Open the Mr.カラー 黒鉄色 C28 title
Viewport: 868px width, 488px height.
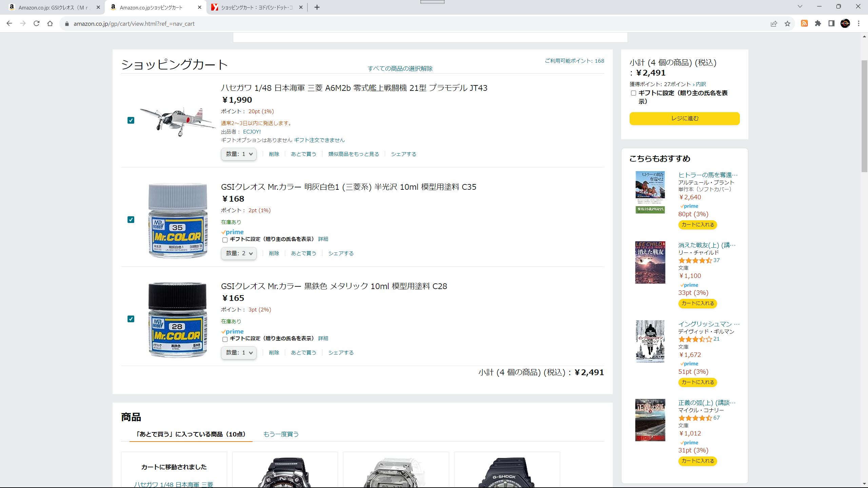pos(334,286)
